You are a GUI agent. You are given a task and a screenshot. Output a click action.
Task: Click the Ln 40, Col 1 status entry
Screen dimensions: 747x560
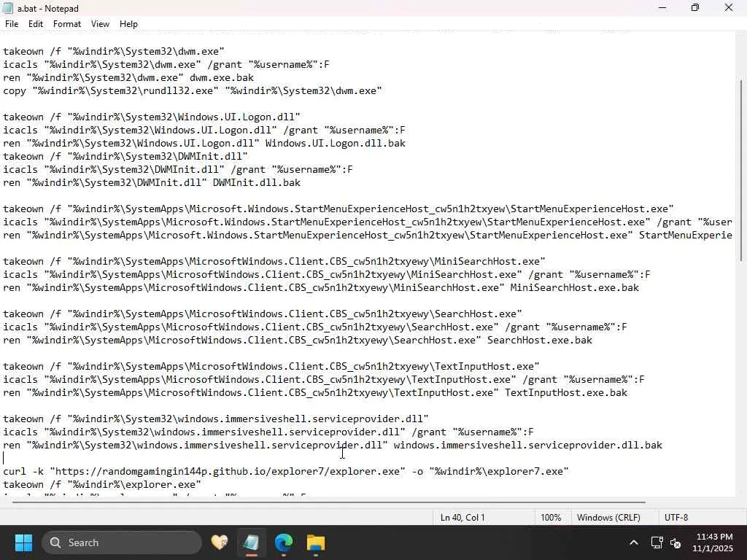pyautogui.click(x=462, y=518)
